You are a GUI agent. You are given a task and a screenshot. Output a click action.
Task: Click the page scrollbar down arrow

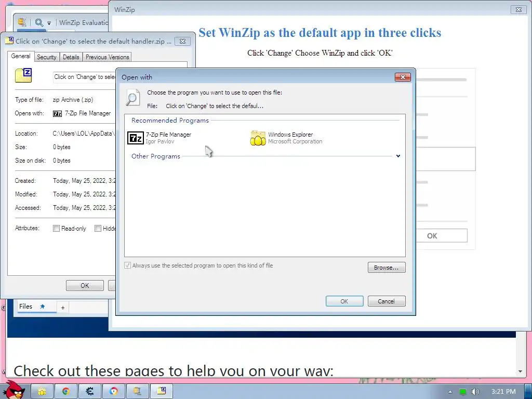(x=520, y=371)
